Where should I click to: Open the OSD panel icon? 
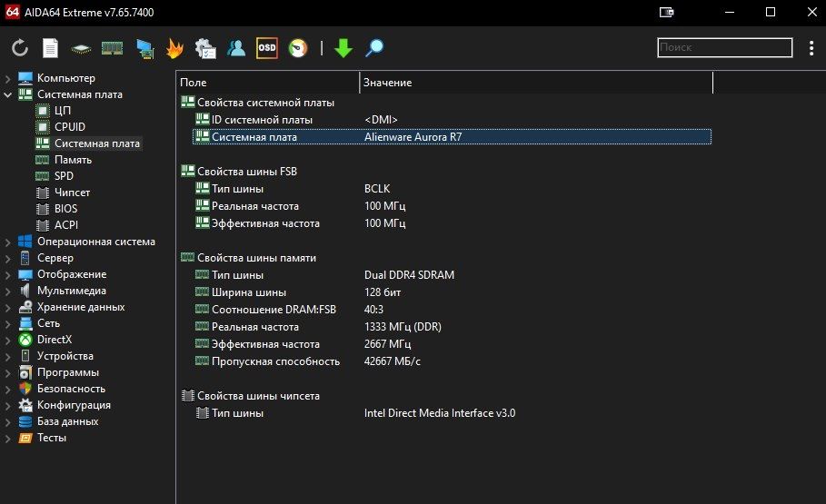(267, 48)
